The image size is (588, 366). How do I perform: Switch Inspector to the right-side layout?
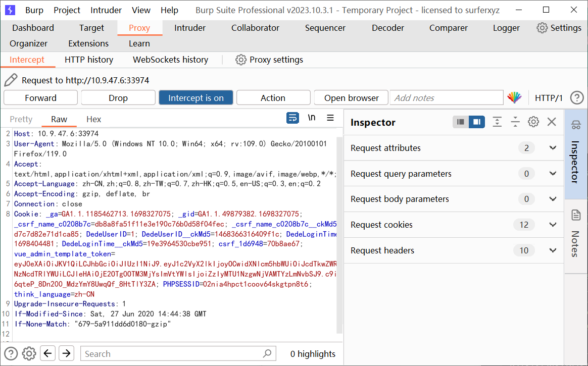point(477,122)
